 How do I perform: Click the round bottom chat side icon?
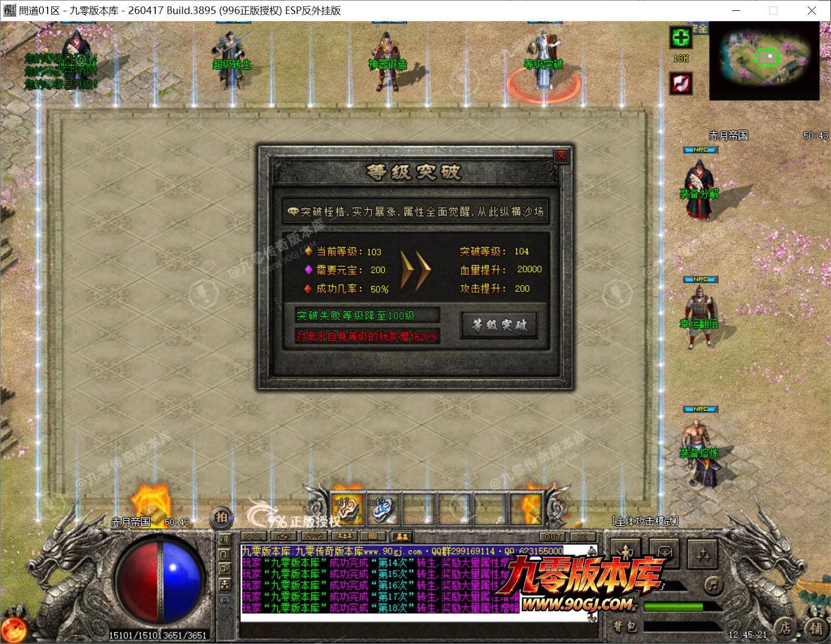coord(224,600)
